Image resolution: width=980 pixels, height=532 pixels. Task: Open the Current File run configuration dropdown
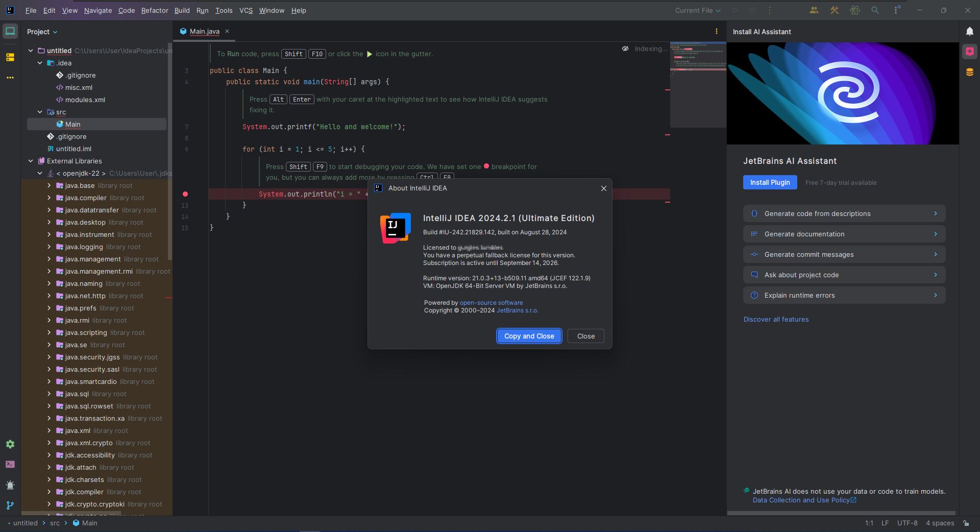[x=698, y=10]
